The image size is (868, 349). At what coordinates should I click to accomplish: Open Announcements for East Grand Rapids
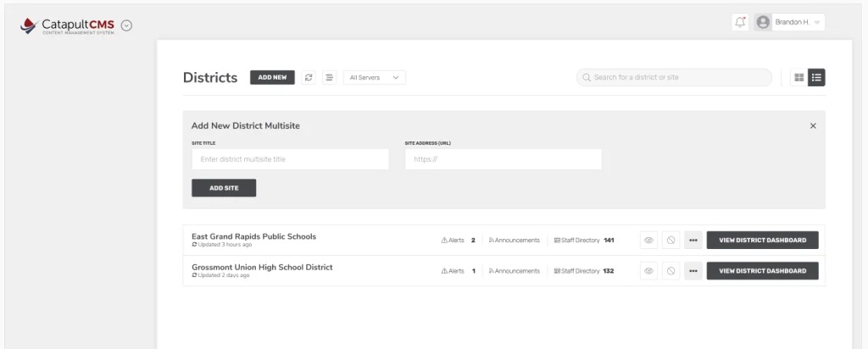514,240
